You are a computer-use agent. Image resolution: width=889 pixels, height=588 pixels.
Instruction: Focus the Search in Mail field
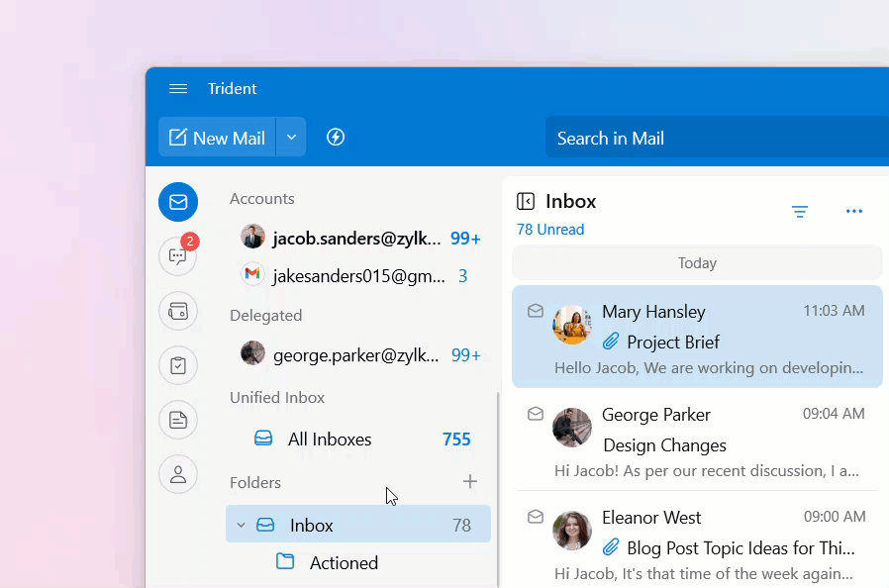click(717, 138)
